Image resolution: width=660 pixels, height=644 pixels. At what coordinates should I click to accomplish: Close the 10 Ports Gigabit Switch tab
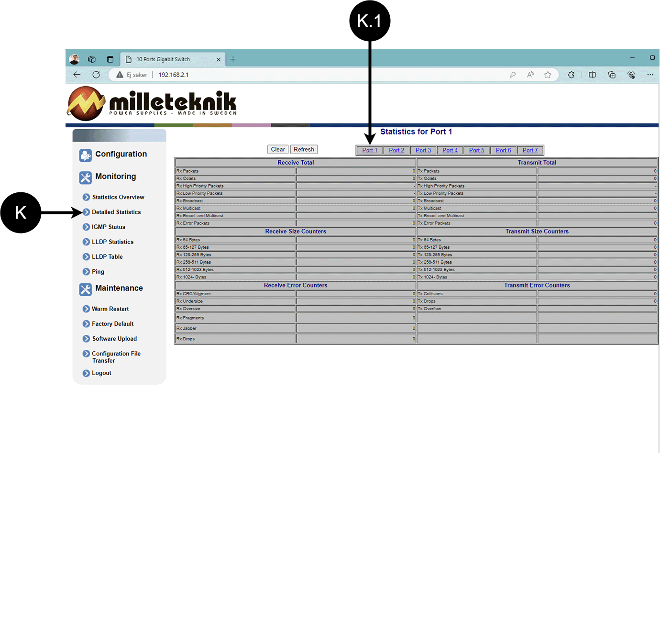tap(219, 60)
